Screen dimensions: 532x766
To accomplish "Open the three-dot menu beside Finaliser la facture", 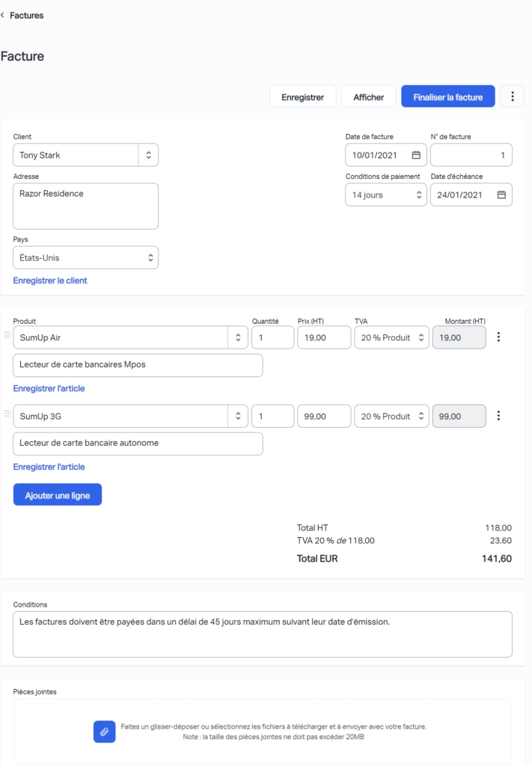I will pyautogui.click(x=513, y=96).
